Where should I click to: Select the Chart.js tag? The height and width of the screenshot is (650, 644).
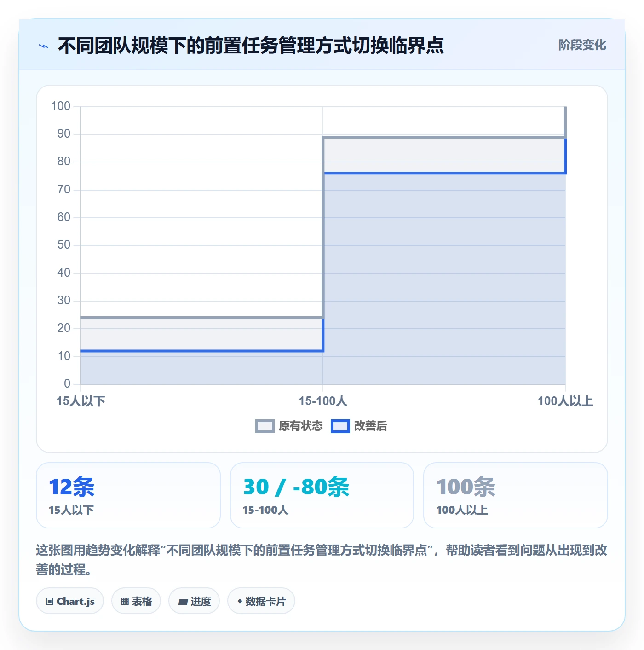tap(70, 601)
